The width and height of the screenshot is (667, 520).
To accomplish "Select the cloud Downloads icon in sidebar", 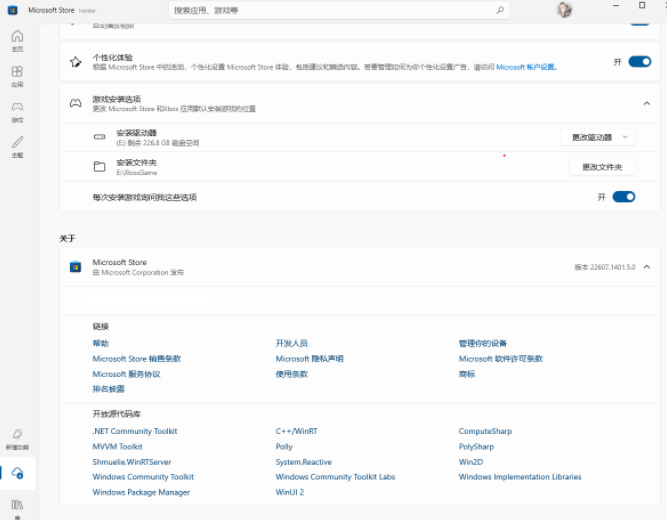I will 17,473.
